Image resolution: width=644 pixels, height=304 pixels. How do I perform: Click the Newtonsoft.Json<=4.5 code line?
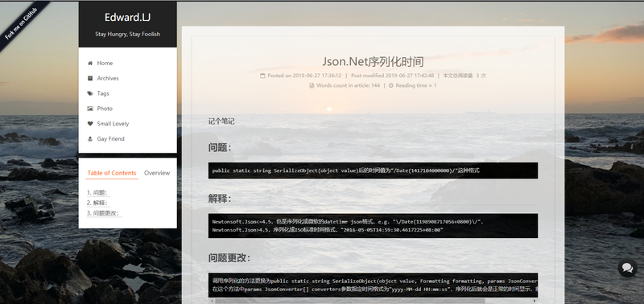coord(348,222)
